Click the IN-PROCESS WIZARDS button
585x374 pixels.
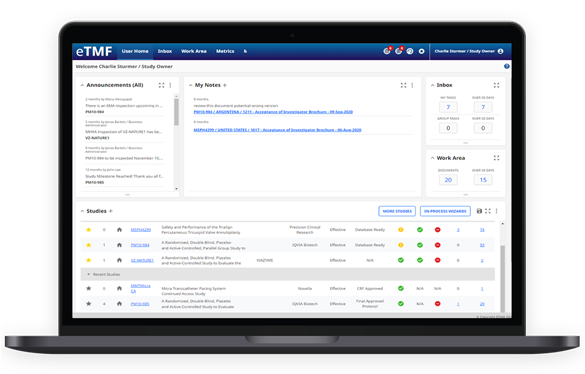click(445, 211)
